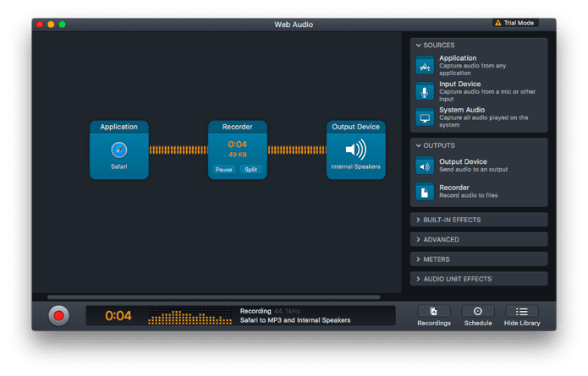The height and width of the screenshot is (376, 588).
Task: Expand the ADVANCED section
Action: (x=479, y=239)
